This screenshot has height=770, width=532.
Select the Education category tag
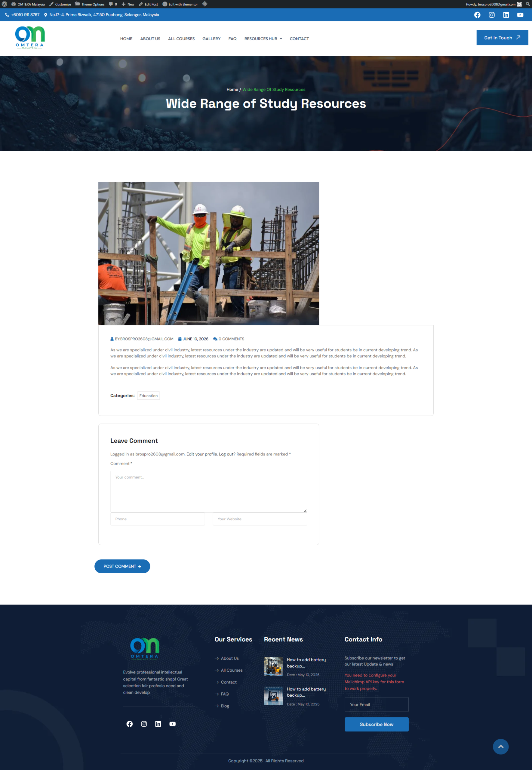click(x=148, y=396)
